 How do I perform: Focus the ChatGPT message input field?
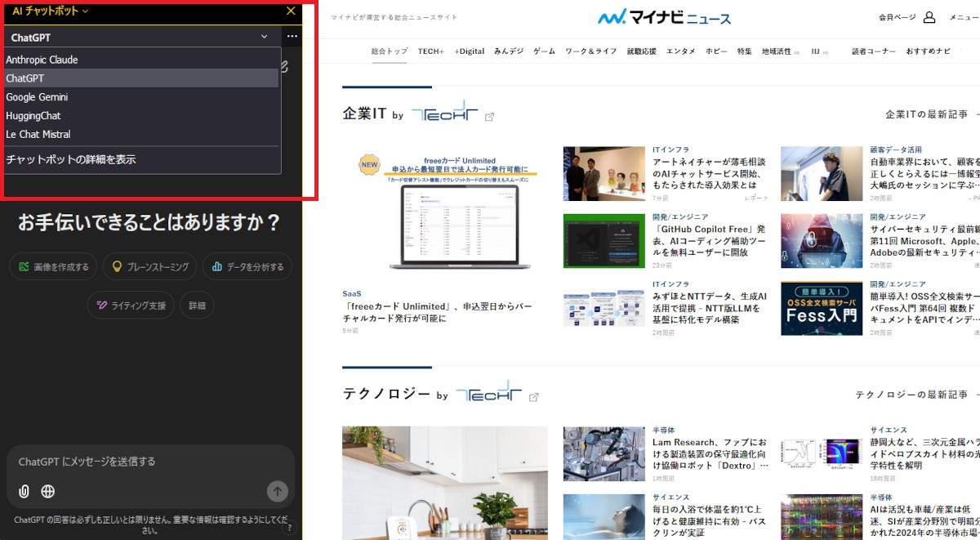(x=150, y=462)
